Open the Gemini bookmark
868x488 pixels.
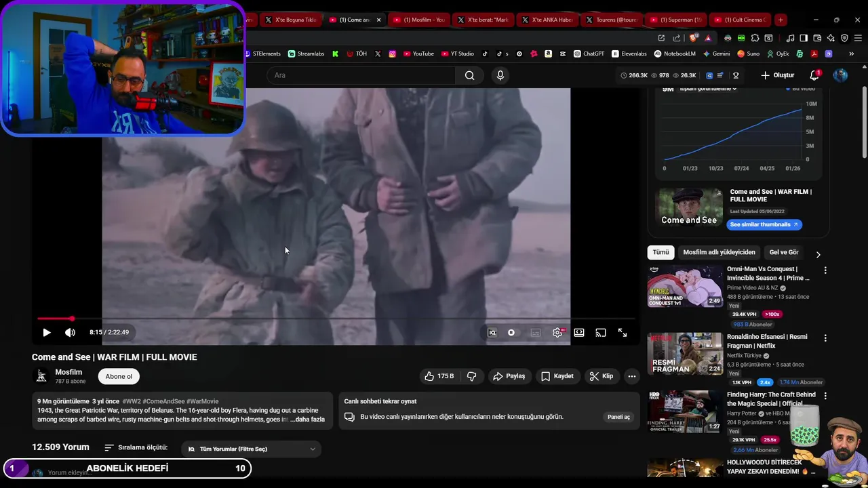click(716, 54)
